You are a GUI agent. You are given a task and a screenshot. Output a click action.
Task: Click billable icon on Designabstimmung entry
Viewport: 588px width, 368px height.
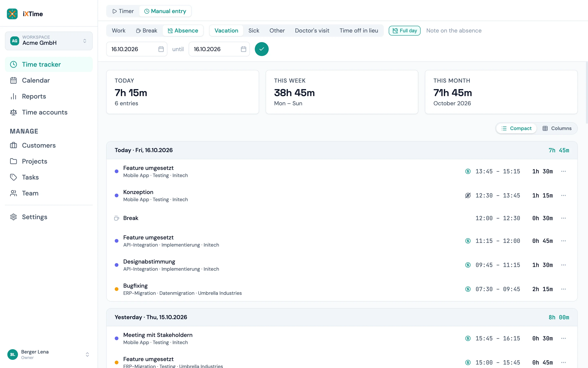(x=468, y=265)
